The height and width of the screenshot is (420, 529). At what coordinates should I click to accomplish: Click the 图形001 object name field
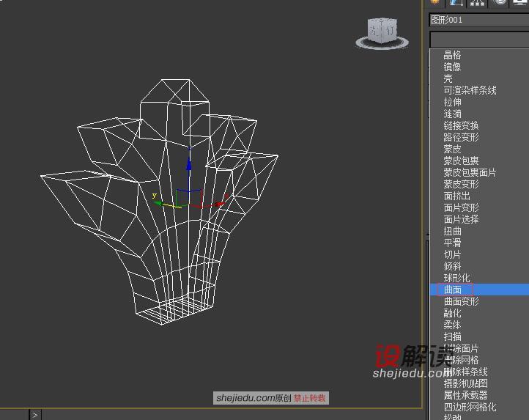[479, 20]
